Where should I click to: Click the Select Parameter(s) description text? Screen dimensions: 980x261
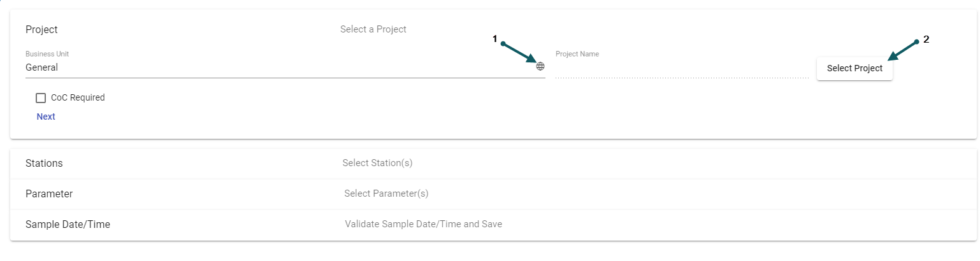(x=386, y=194)
